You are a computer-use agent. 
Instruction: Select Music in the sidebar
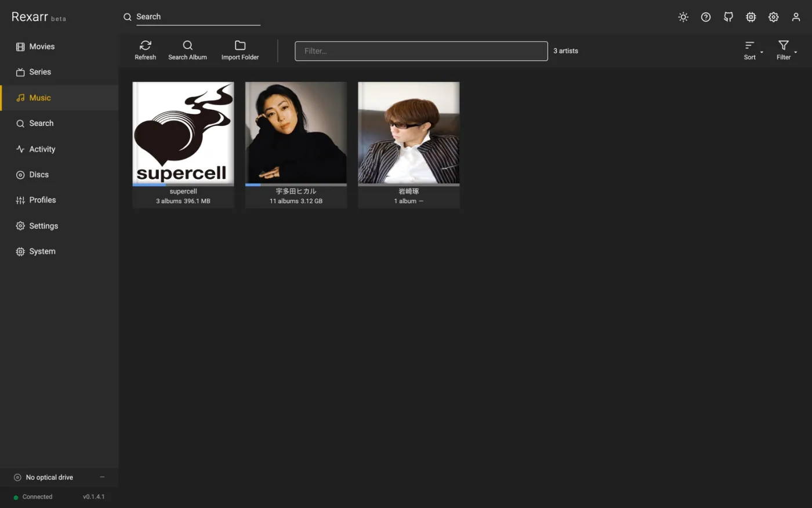pyautogui.click(x=59, y=98)
